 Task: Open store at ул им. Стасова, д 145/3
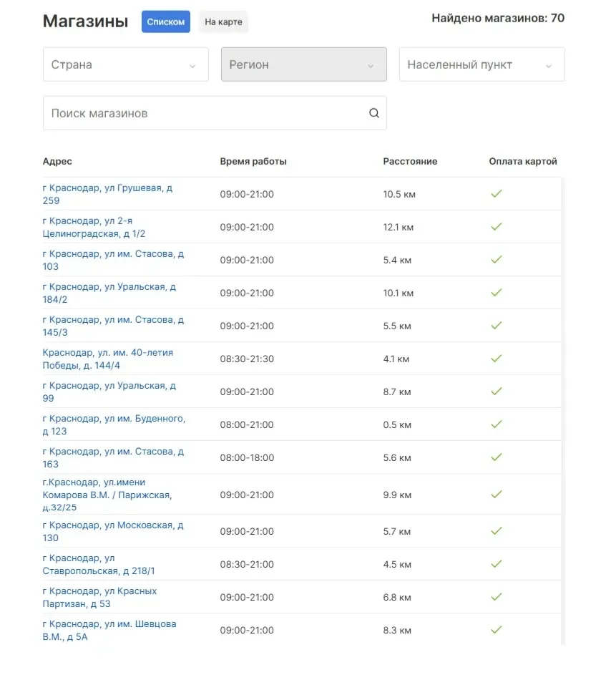point(113,326)
